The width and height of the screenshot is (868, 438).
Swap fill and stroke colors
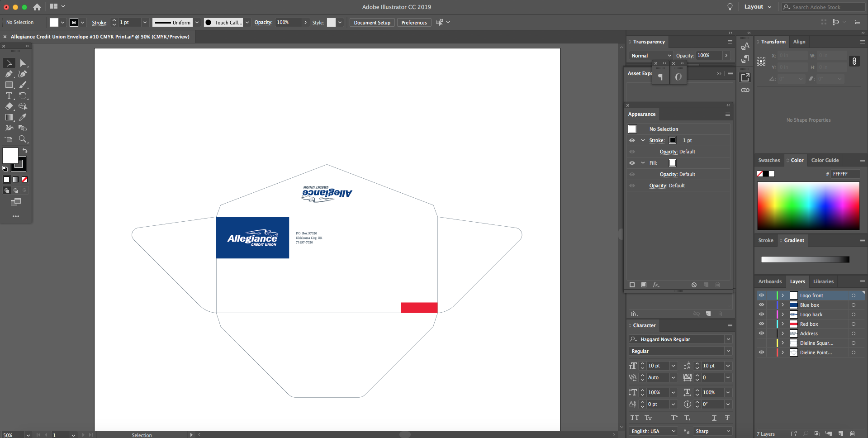pyautogui.click(x=25, y=150)
